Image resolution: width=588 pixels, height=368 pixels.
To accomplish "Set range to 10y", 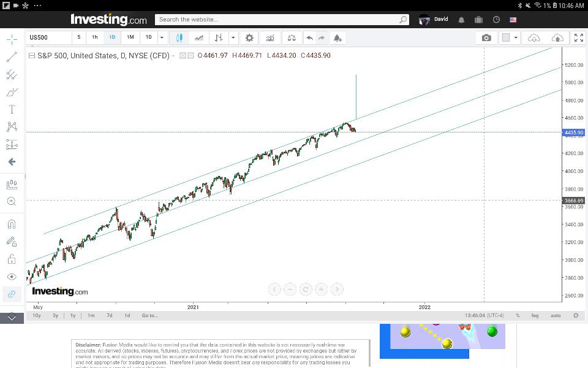I will pos(36,315).
